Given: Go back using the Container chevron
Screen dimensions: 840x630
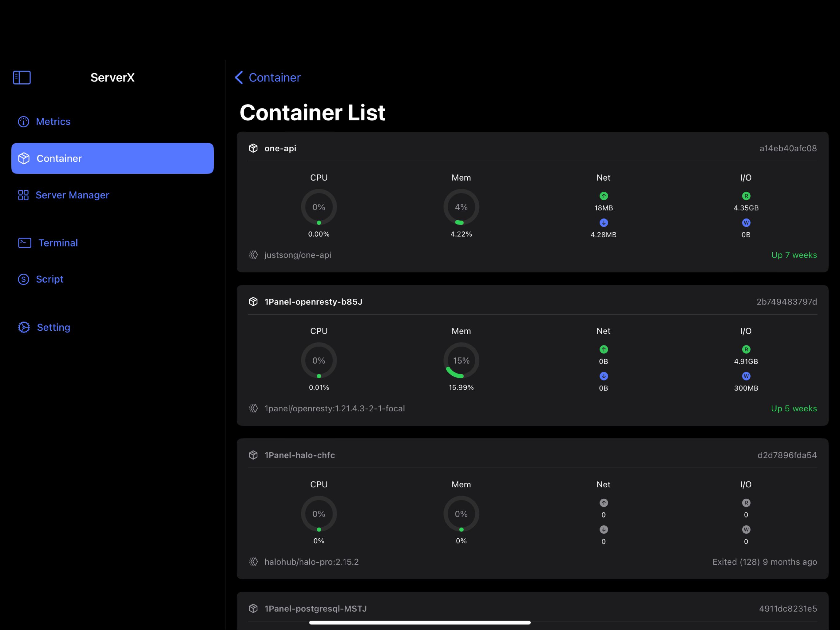Looking at the screenshot, I should coord(239,78).
